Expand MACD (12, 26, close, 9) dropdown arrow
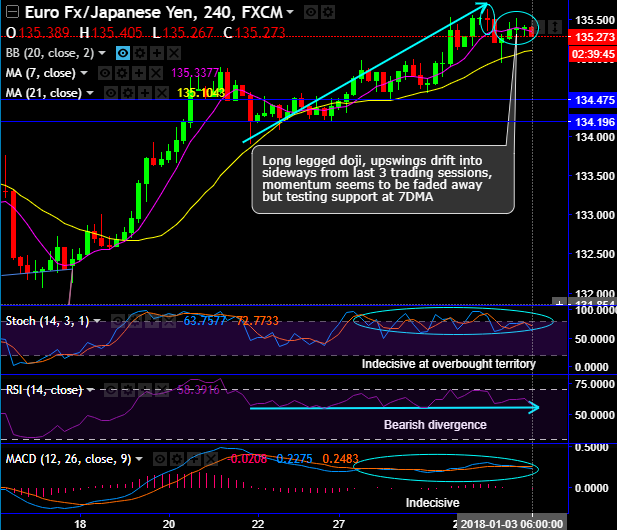Image resolution: width=617 pixels, height=530 pixels. tap(139, 459)
